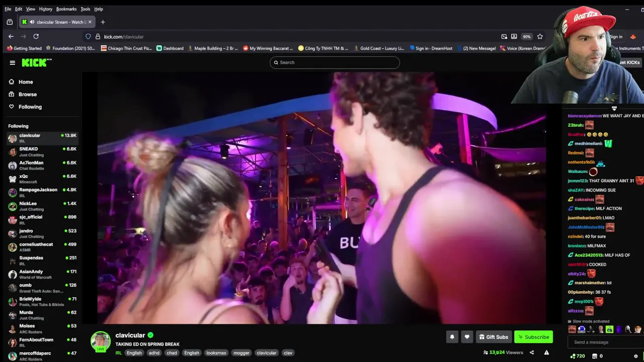The image size is (644, 362).
Task: Go back with the browser back arrow
Action: pos(11,36)
